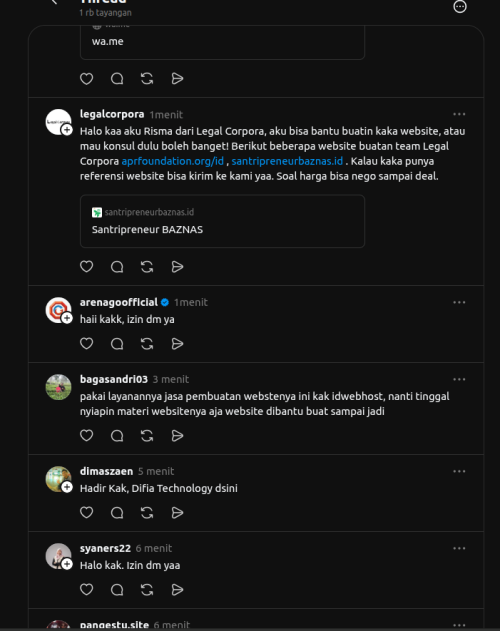Open more options for syaners22's reply
The height and width of the screenshot is (631, 500).
(x=459, y=548)
